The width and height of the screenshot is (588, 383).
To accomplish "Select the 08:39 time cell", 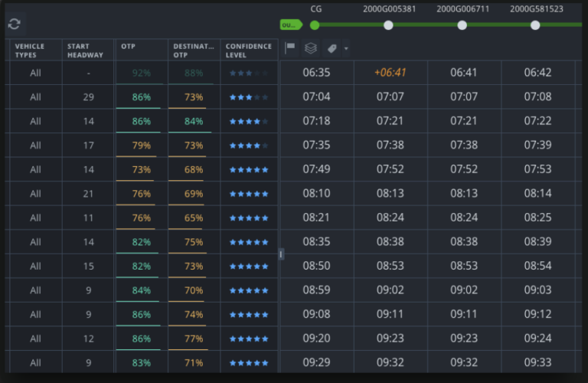I will pos(537,241).
